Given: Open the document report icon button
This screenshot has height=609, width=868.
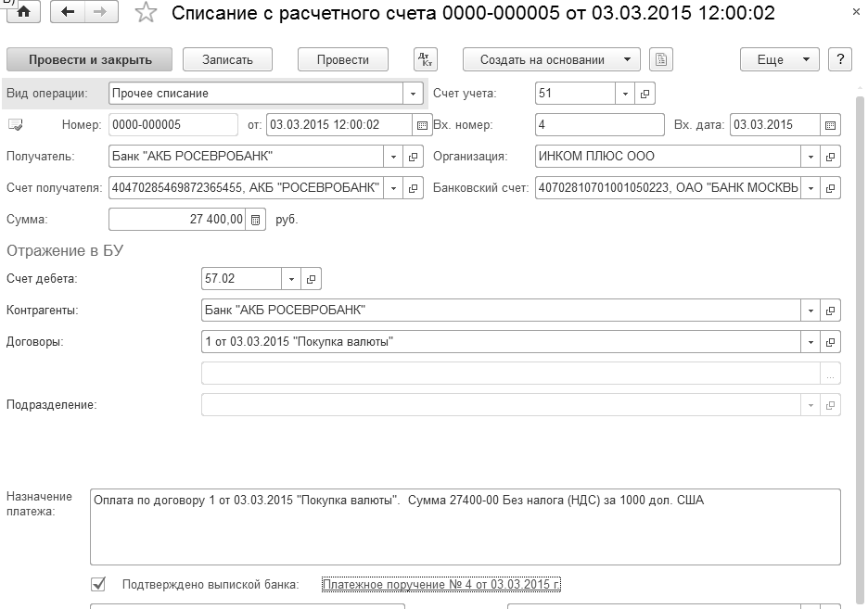Looking at the screenshot, I should (661, 59).
